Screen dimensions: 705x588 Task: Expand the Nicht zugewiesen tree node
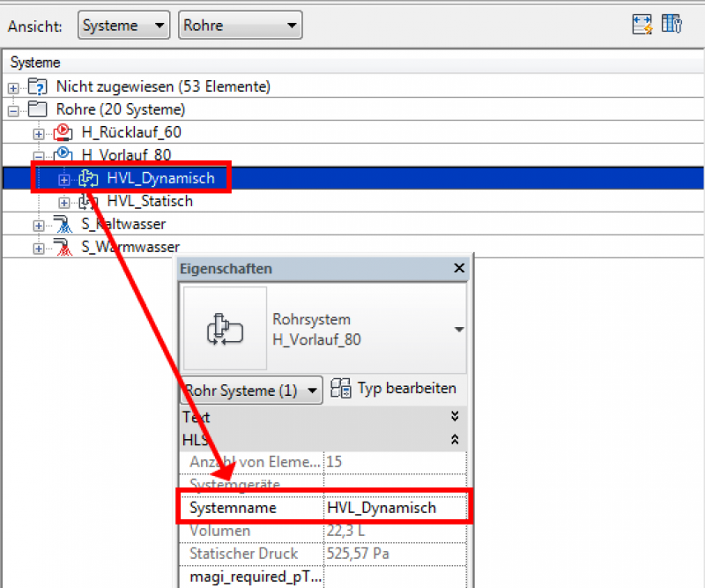[x=13, y=87]
